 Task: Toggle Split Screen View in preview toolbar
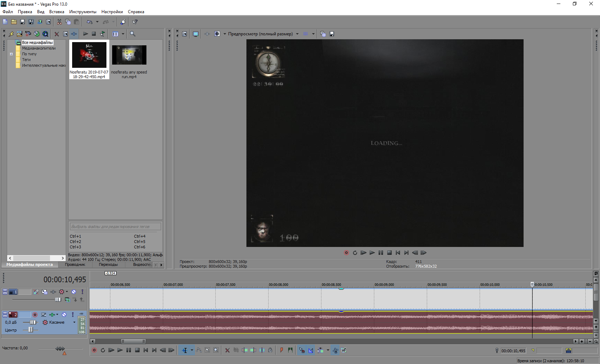click(x=217, y=34)
